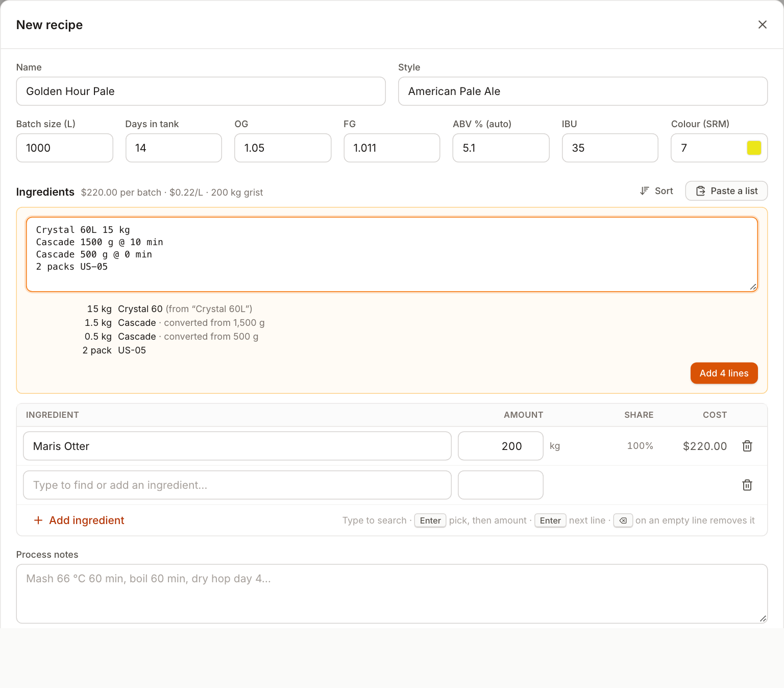Click inside the pasted ingredient list textarea

392,254
